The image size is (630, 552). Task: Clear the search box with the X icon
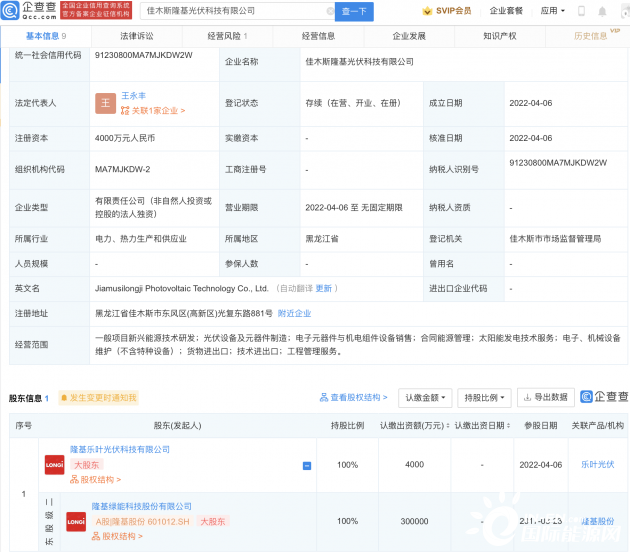[x=330, y=11]
